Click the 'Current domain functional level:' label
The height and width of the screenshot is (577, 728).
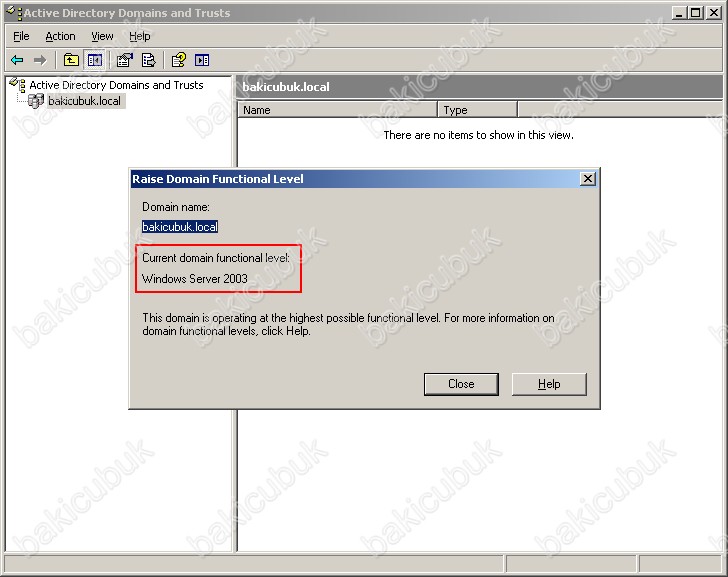(216, 258)
